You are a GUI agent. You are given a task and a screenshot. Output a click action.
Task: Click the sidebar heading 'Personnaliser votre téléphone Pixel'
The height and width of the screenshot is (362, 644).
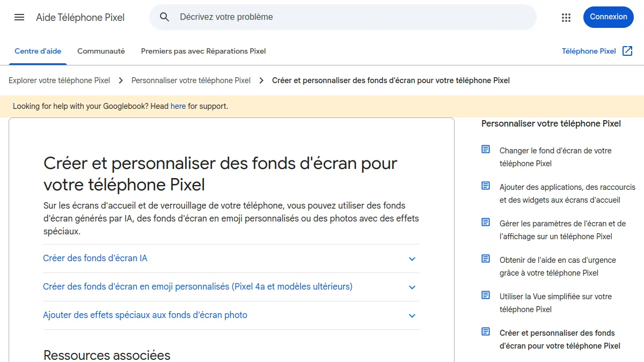[551, 124]
